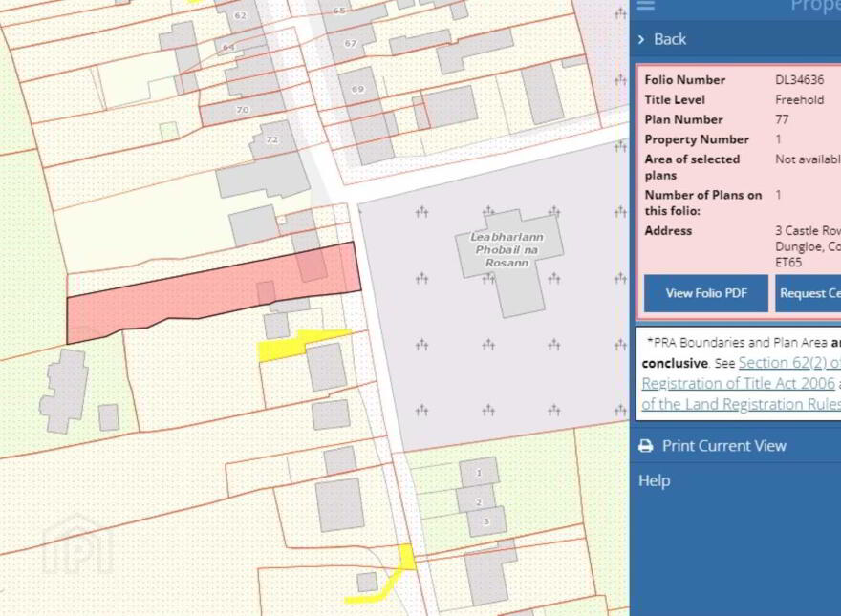Open the Help menu item
The image size is (841, 616).
654,481
